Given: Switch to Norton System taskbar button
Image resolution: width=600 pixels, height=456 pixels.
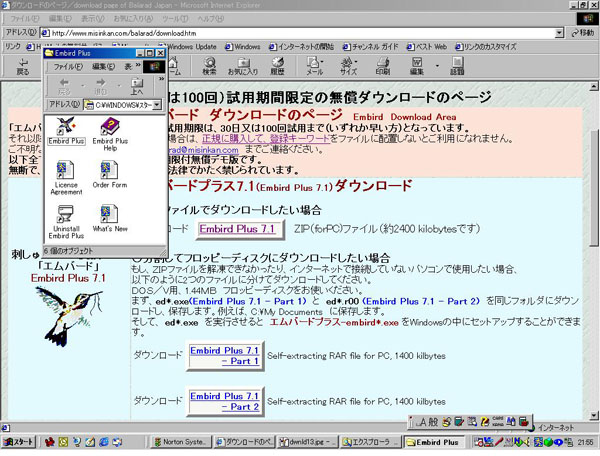Looking at the screenshot, I should pos(181,442).
